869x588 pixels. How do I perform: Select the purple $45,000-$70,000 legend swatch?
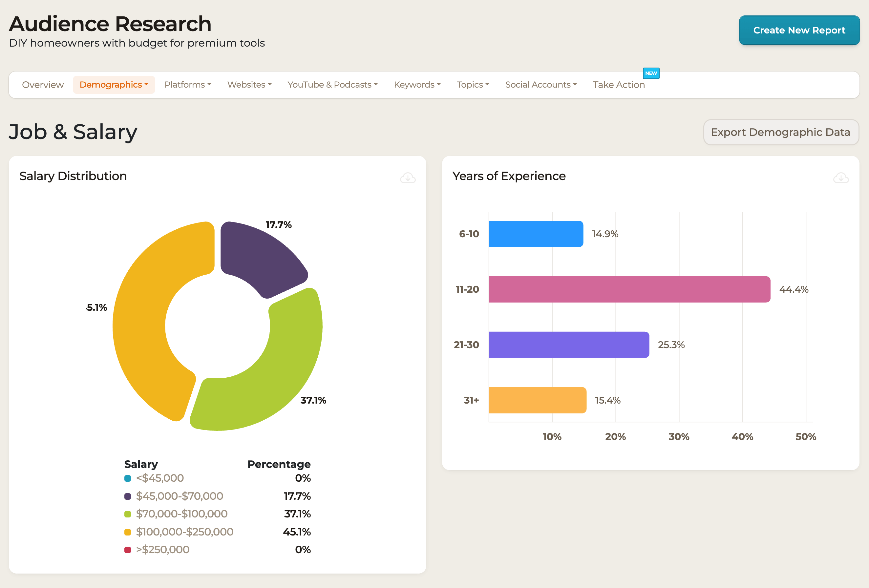[x=128, y=496]
